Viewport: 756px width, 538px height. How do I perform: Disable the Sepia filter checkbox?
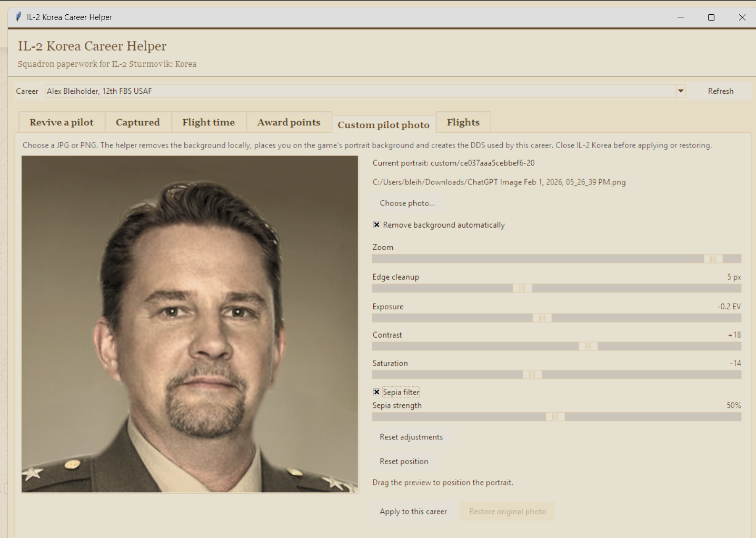coord(376,392)
